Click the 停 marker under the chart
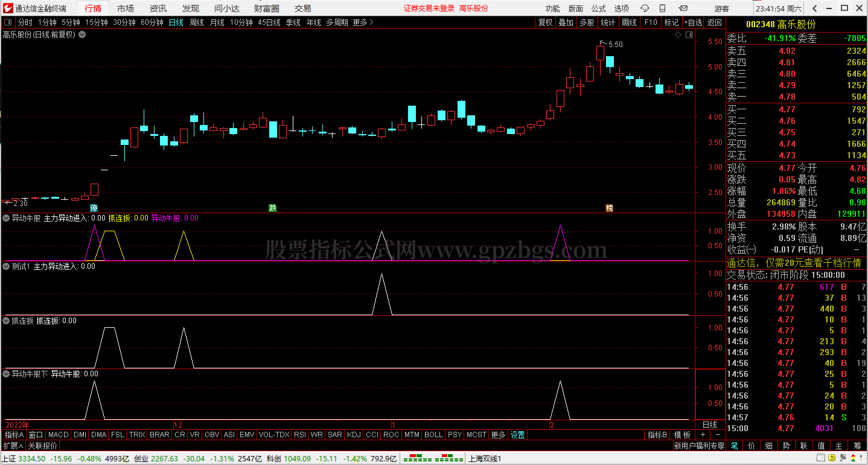Image resolution: width=868 pixels, height=465 pixels. click(94, 208)
